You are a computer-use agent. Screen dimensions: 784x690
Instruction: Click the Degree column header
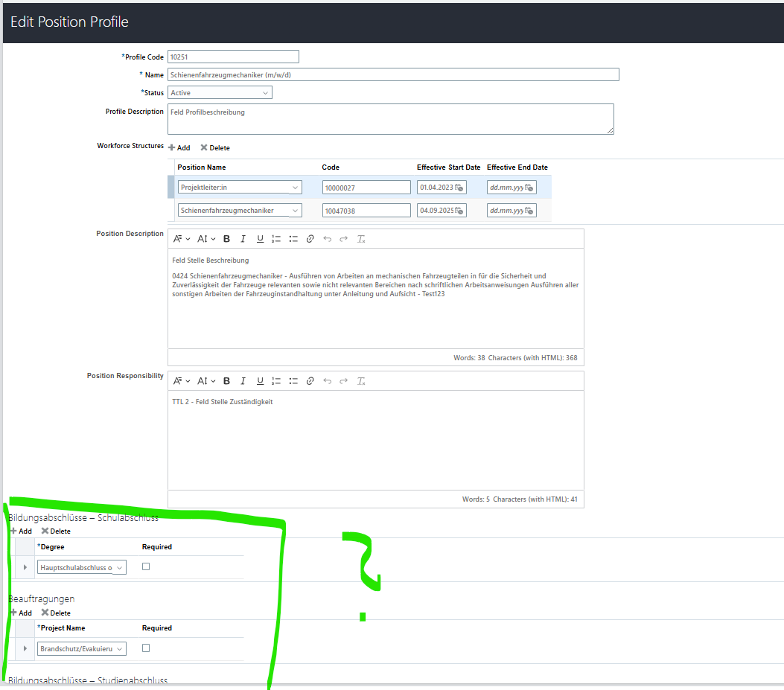[x=51, y=547]
